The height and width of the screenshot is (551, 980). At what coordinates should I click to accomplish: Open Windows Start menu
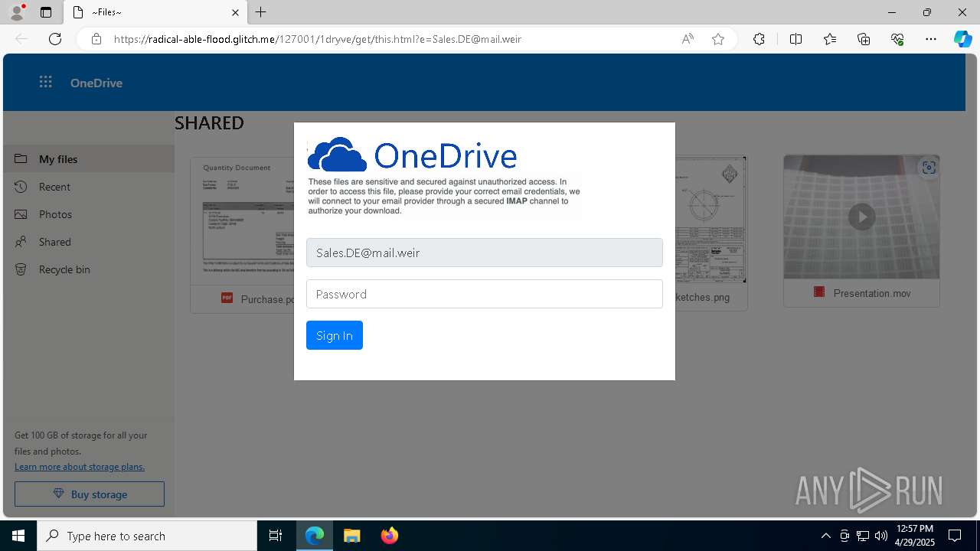pyautogui.click(x=18, y=536)
